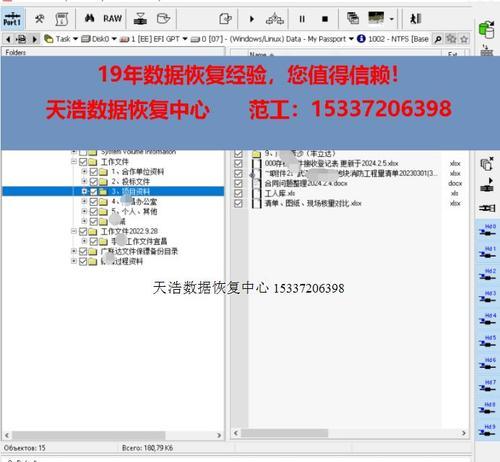The image size is (500, 462).
Task: Pause the current task
Action: 302,19
